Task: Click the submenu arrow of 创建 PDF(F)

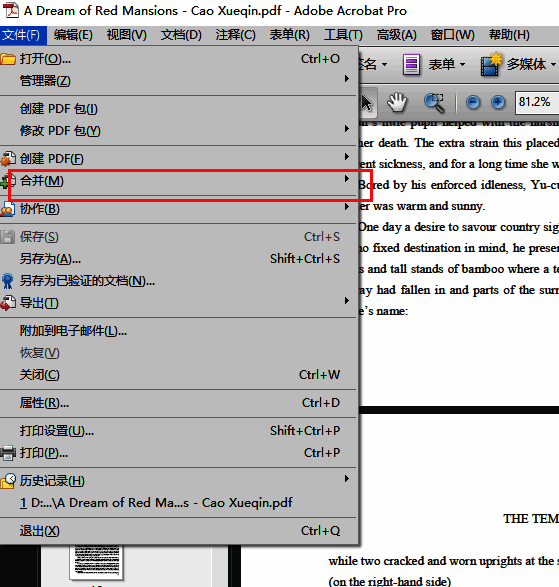Action: coord(347,157)
